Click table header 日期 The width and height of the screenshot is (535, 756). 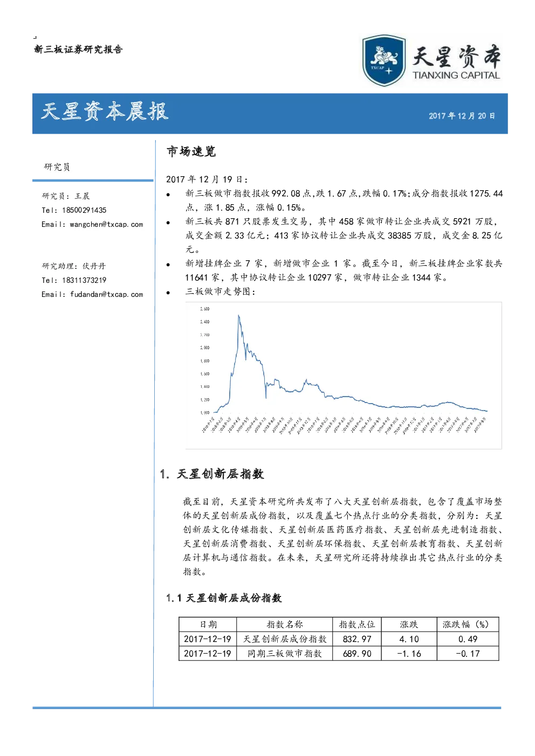coord(208,625)
